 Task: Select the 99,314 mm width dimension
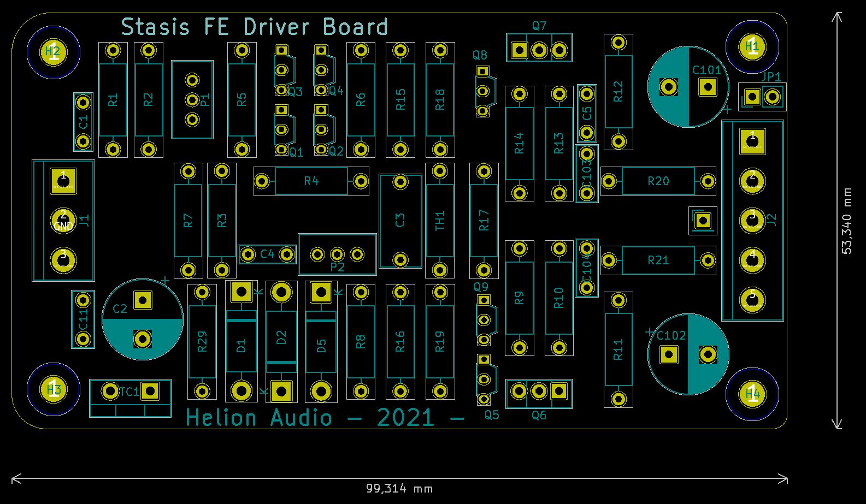[399, 488]
